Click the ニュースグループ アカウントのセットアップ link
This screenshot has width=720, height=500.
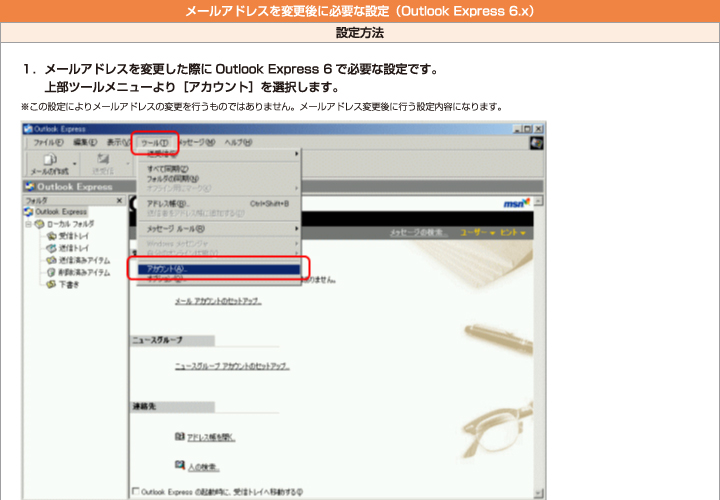tap(232, 366)
